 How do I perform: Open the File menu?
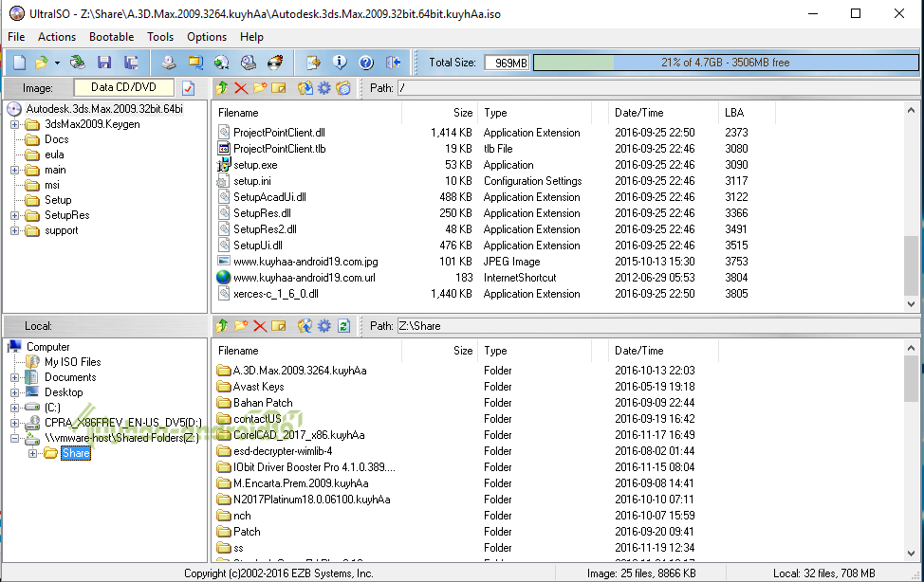[16, 37]
